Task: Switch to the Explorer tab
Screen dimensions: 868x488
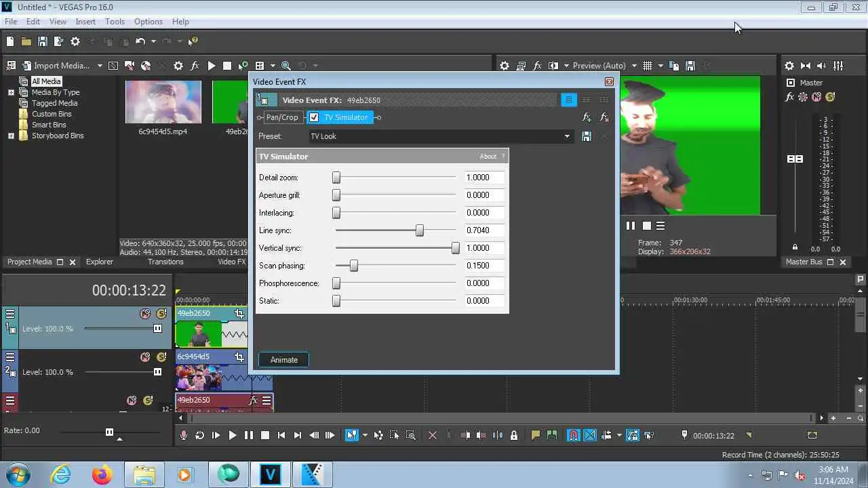Action: pos(100,262)
